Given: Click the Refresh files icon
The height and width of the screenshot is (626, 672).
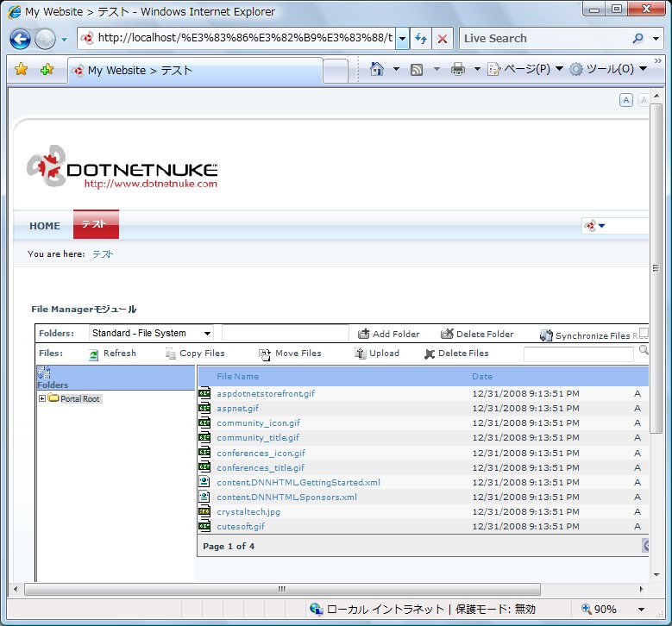Looking at the screenshot, I should click(93, 354).
